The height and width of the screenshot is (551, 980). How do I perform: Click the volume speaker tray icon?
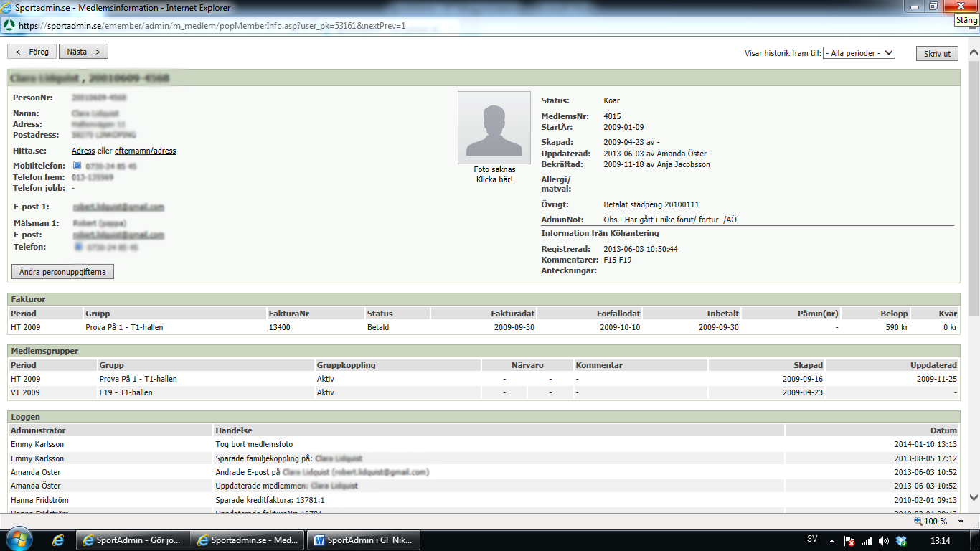tap(884, 540)
